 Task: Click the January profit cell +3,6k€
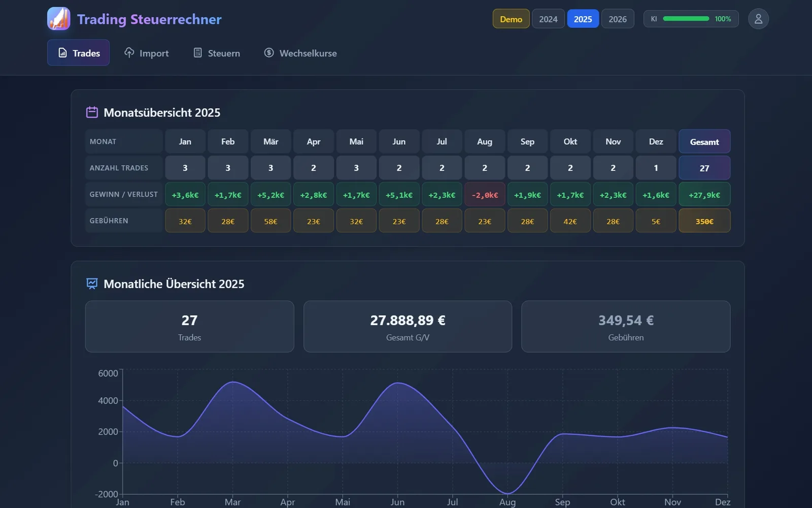coord(185,195)
